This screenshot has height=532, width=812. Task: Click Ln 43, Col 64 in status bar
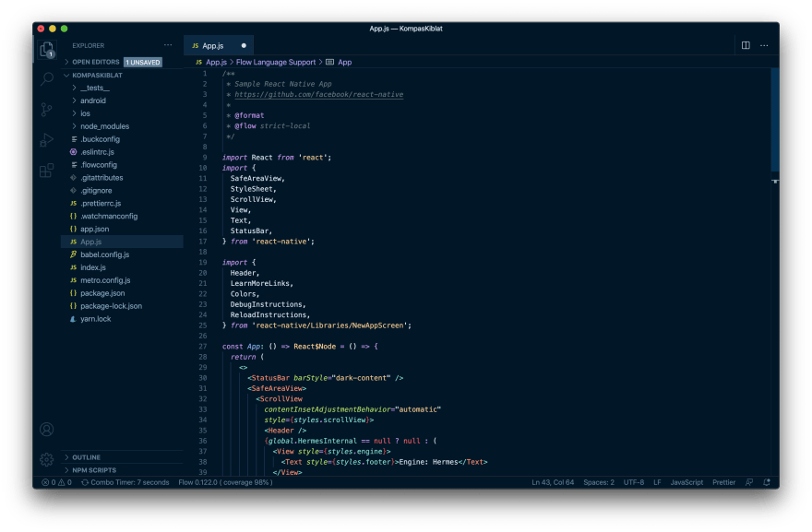click(x=553, y=482)
